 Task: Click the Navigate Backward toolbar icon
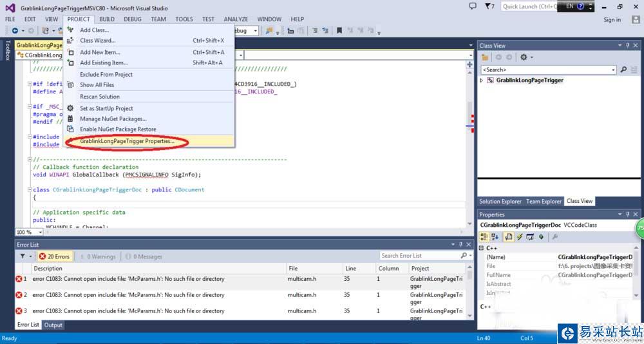pos(15,30)
